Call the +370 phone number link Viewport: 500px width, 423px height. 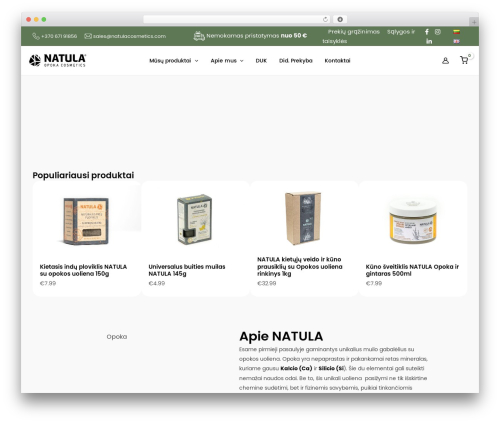tap(59, 36)
